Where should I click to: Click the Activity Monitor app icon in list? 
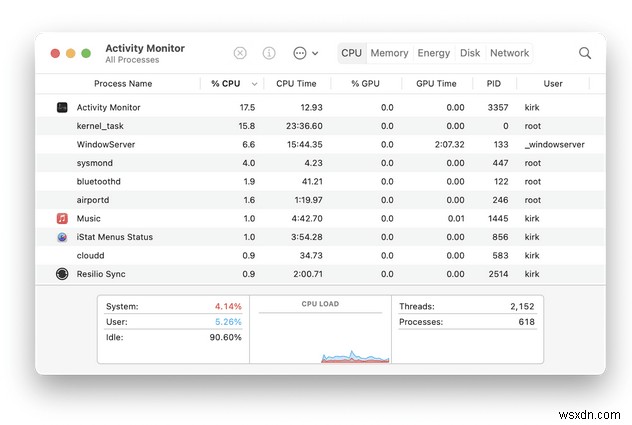click(x=62, y=107)
